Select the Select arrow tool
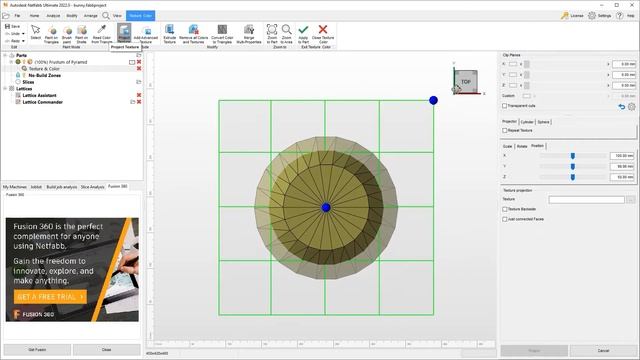This screenshot has width=640, height=360. tap(36, 33)
